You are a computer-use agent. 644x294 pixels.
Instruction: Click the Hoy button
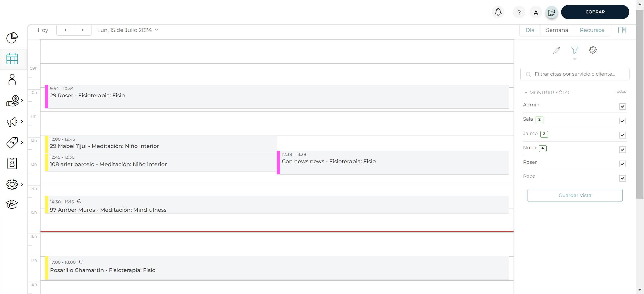click(43, 30)
